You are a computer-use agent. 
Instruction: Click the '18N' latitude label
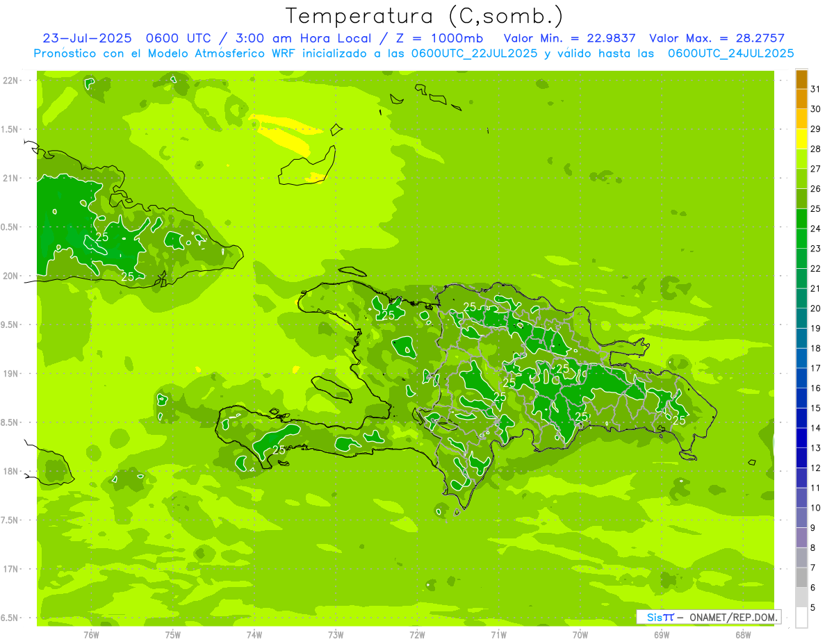point(10,471)
